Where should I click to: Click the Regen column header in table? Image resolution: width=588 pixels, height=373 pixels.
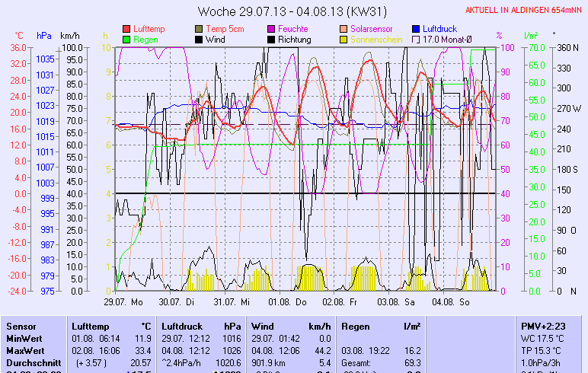[356, 326]
